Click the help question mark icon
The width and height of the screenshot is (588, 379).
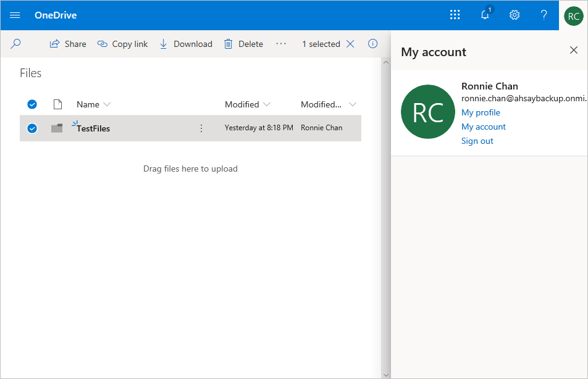tap(544, 15)
